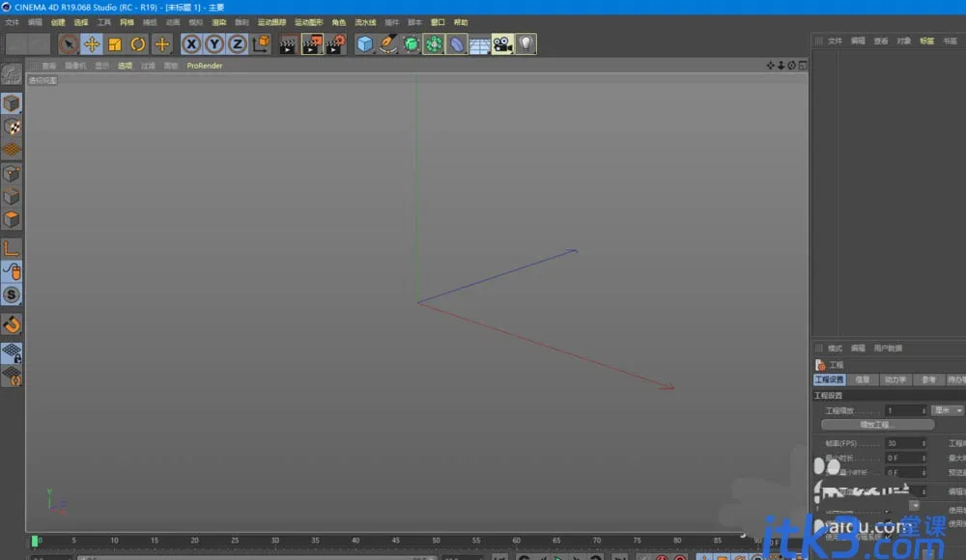966x560 pixels.
Task: Click the Planar Workplane grid icon
Action: (x=11, y=377)
